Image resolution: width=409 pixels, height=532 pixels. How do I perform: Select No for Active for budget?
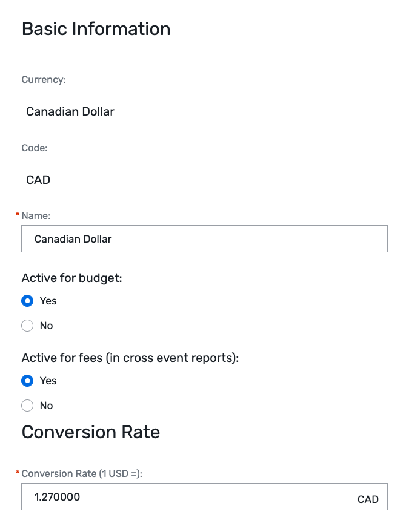pyautogui.click(x=27, y=326)
